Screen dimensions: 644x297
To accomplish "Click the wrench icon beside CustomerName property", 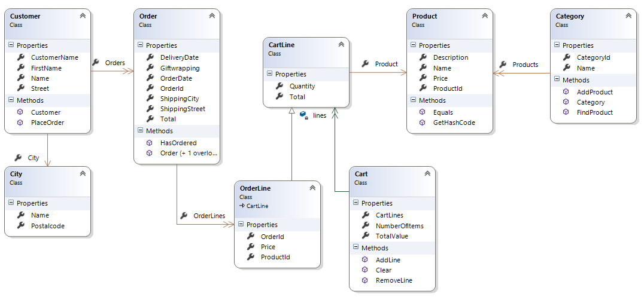I will point(21,58).
